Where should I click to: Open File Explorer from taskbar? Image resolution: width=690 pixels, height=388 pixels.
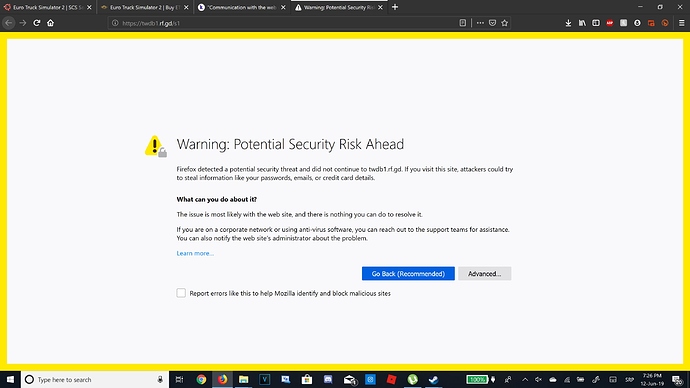(x=243, y=379)
